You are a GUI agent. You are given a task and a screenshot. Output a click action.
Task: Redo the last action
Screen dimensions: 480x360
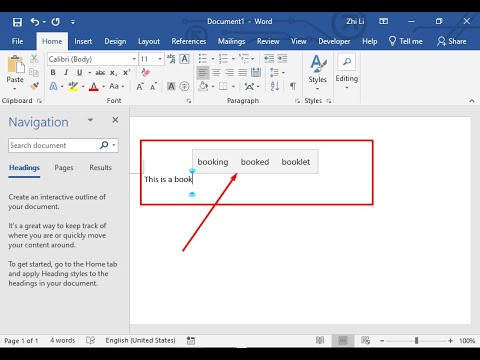(56, 22)
